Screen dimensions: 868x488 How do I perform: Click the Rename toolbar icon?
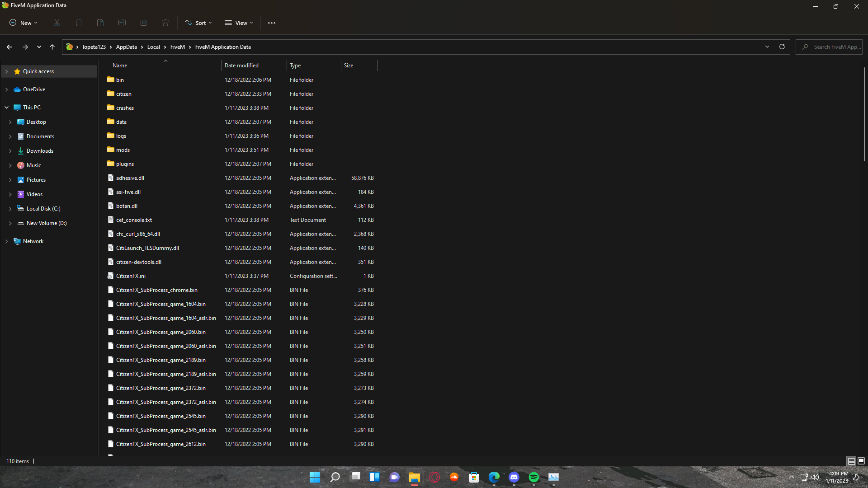[x=122, y=23]
